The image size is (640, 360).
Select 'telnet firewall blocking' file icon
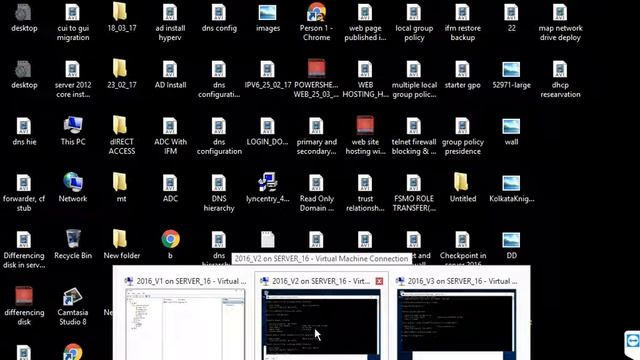pos(414,127)
